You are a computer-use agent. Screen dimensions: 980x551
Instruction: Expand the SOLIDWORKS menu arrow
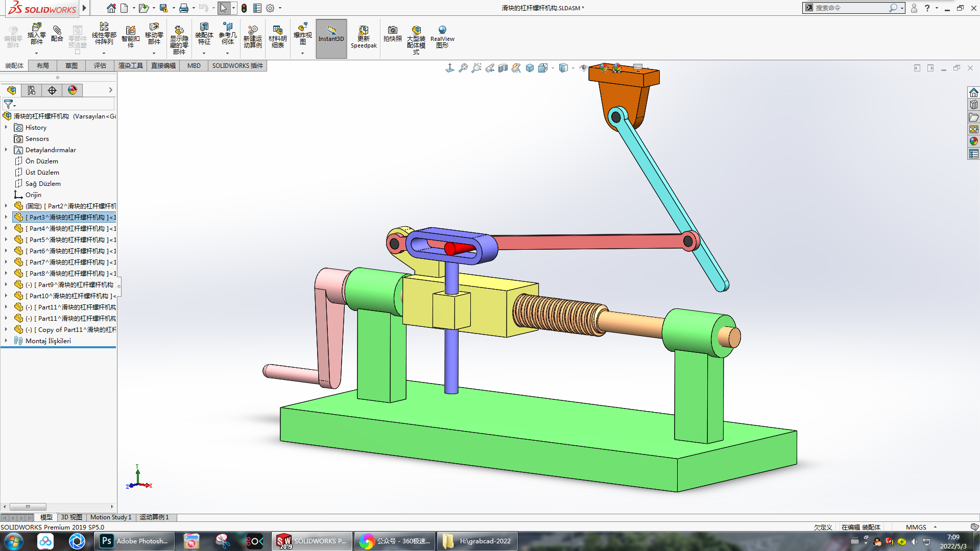(85, 8)
